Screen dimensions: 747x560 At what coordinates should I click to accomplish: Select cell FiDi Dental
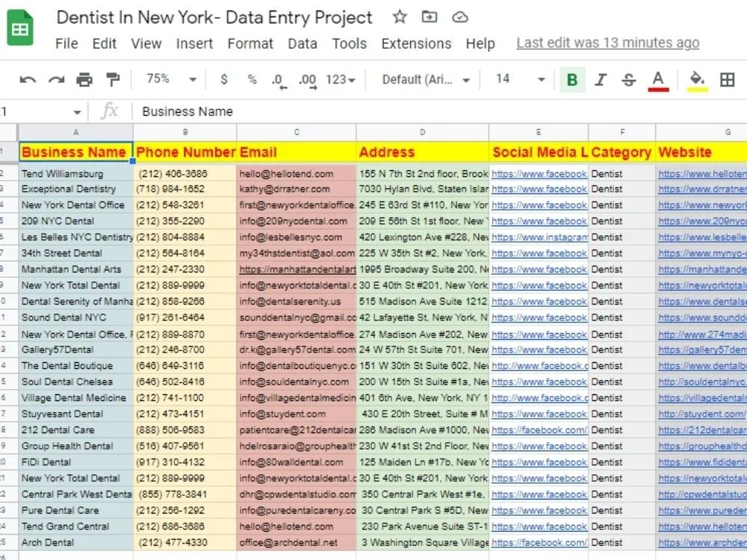[x=75, y=462]
